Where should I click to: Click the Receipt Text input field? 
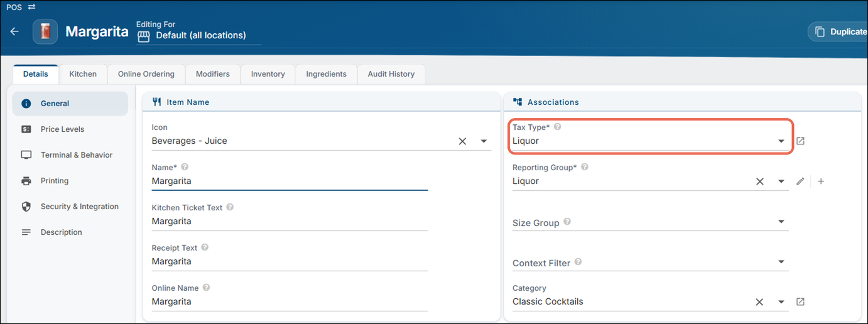point(290,261)
